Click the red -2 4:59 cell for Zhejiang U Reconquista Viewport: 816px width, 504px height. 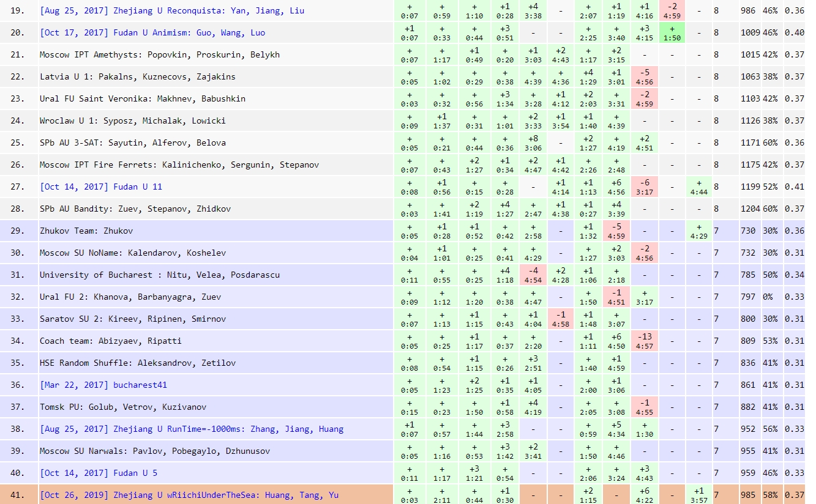pyautogui.click(x=672, y=10)
